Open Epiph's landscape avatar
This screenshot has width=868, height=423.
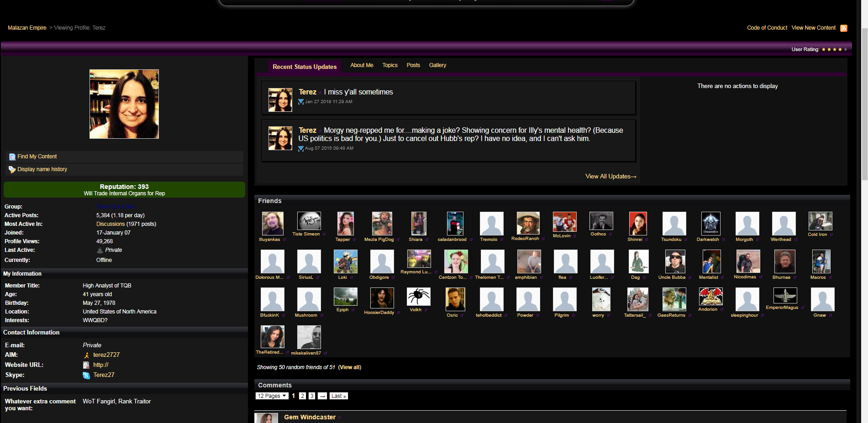pyautogui.click(x=346, y=297)
